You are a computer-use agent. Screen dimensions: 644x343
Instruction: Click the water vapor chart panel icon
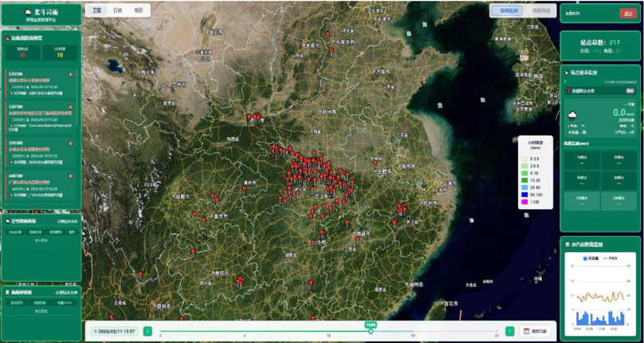567,244
